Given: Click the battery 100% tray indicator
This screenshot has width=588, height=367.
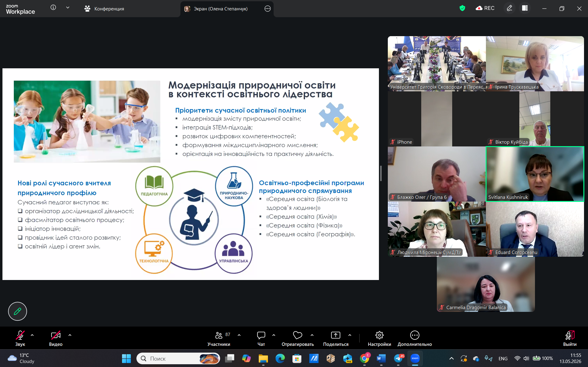Looking at the screenshot, I should (x=543, y=358).
